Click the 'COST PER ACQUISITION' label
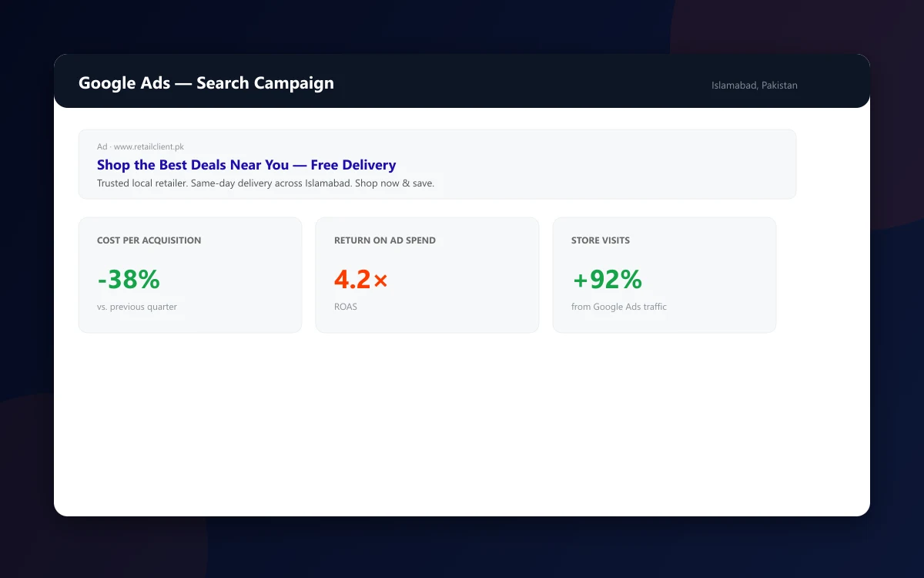Image resolution: width=924 pixels, height=578 pixels. (149, 240)
